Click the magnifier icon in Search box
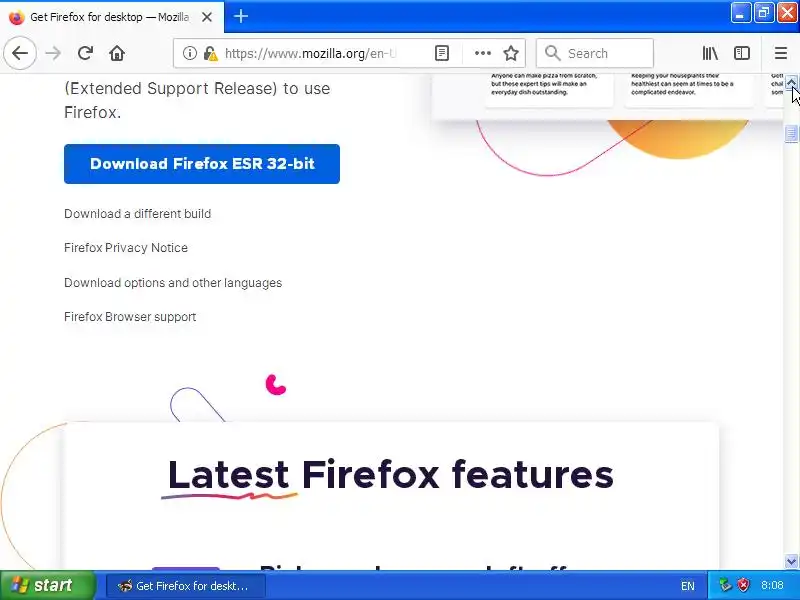The height and width of the screenshot is (600, 800). [552, 53]
